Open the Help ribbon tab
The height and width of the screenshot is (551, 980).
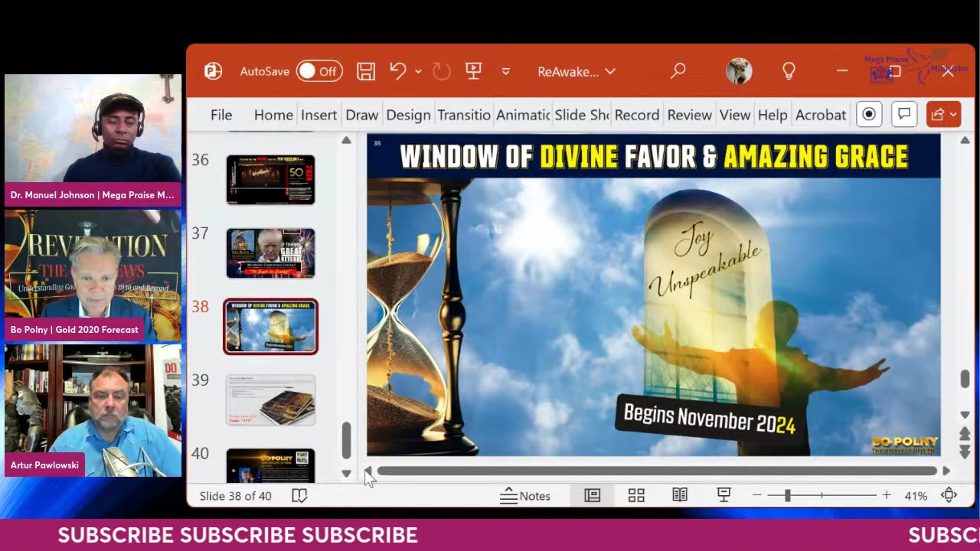[x=773, y=115]
